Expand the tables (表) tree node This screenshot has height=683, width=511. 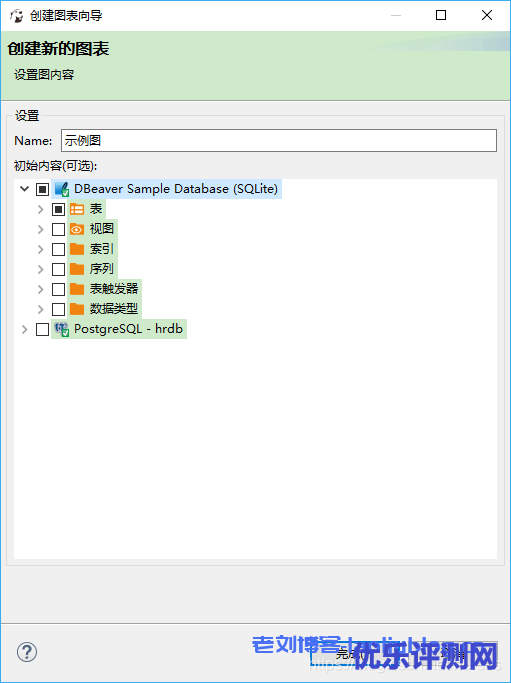coord(41,210)
